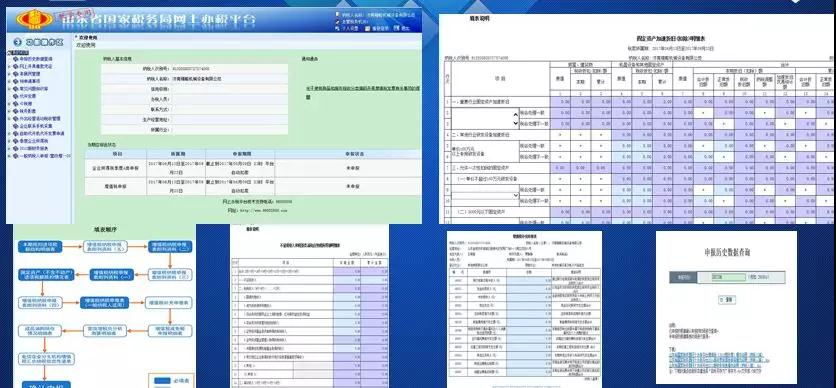Select the 增值税纳税申报表(一般纳税人适用) flowchart box
Screen dimensions: 836x388
click(105, 303)
